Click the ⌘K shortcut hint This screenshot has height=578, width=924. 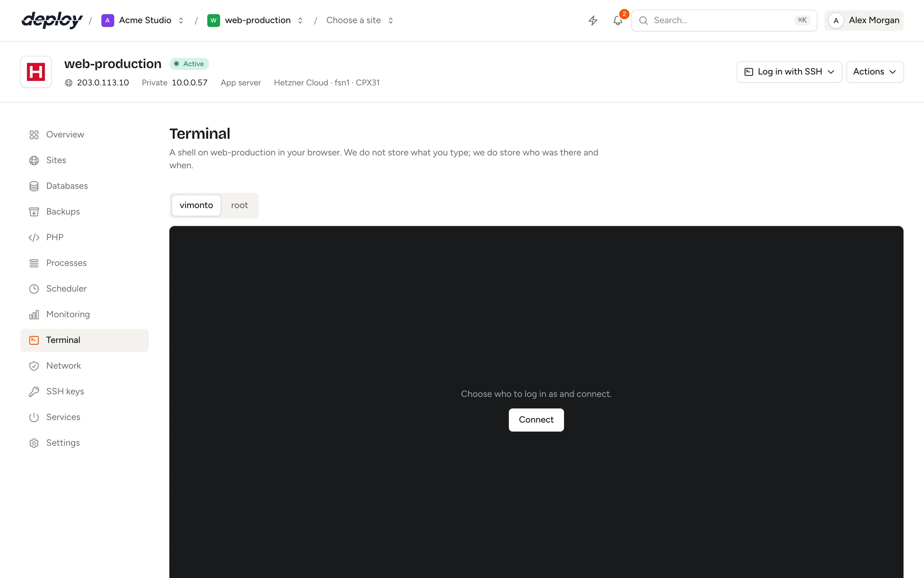[x=802, y=20]
